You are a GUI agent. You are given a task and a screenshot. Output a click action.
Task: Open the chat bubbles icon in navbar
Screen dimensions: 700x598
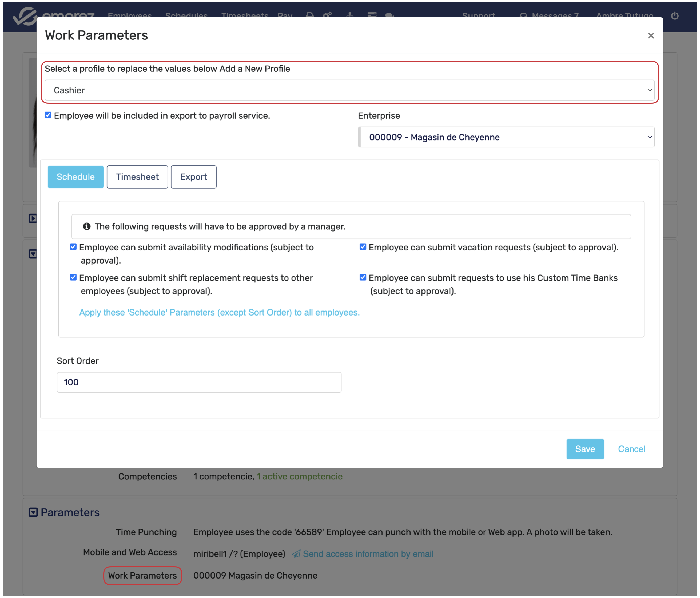(389, 15)
